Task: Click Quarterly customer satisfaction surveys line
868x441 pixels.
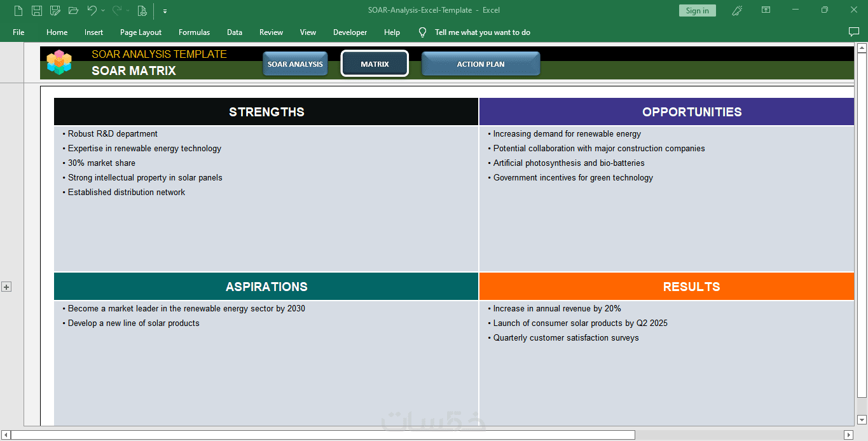Action: pyautogui.click(x=563, y=338)
